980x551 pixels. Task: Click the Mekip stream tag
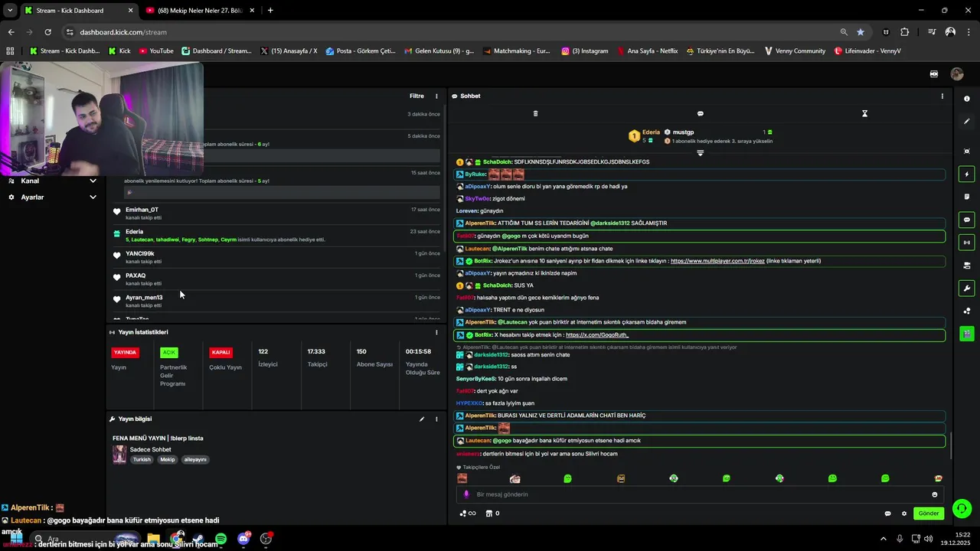168,460
